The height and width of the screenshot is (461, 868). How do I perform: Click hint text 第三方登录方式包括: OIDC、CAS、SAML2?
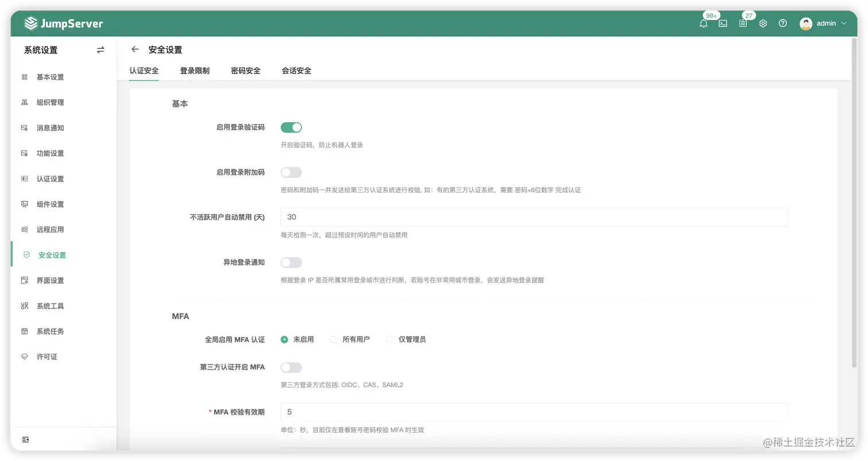[x=342, y=385]
